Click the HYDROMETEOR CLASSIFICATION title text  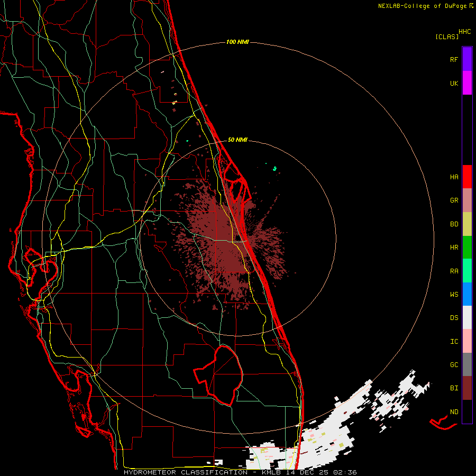(186, 472)
